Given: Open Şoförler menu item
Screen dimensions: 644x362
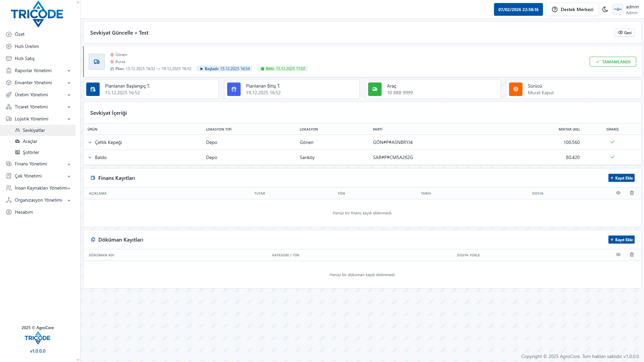Looking at the screenshot, I should click(31, 153).
